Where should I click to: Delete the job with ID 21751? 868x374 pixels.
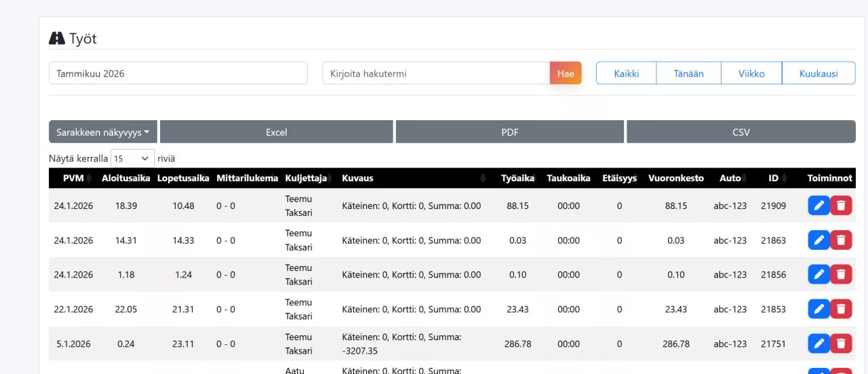point(842,344)
